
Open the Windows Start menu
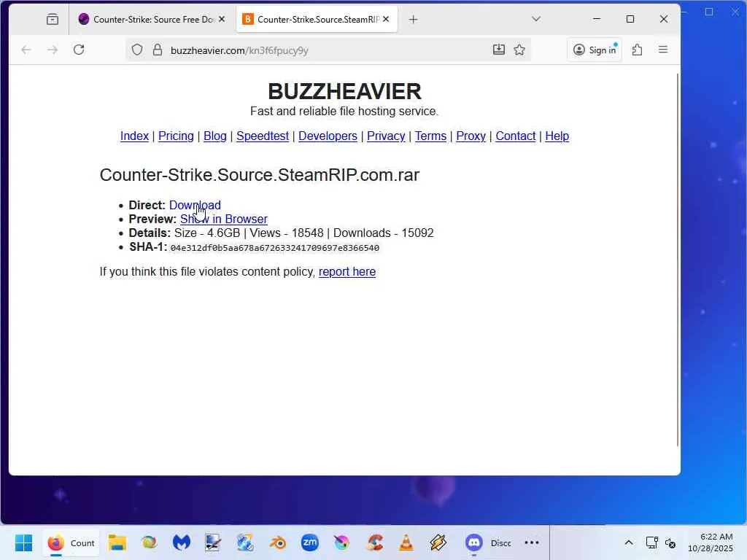[x=23, y=542]
